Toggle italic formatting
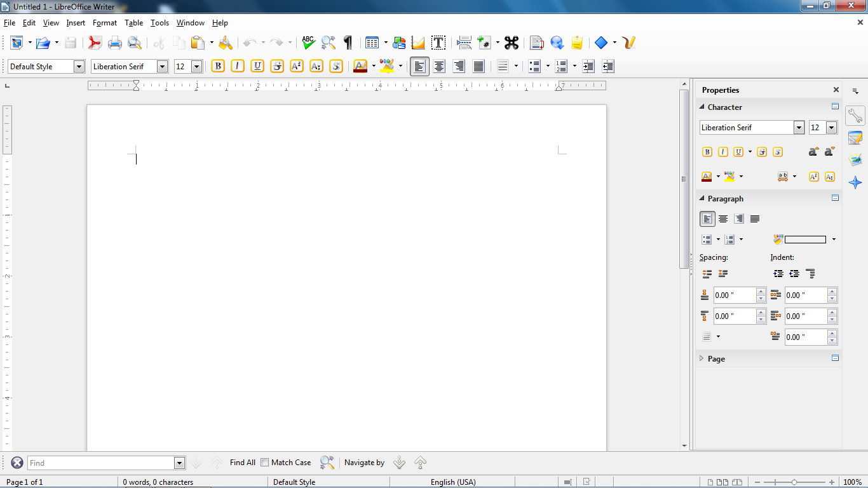This screenshot has width=868, height=488. [237, 66]
